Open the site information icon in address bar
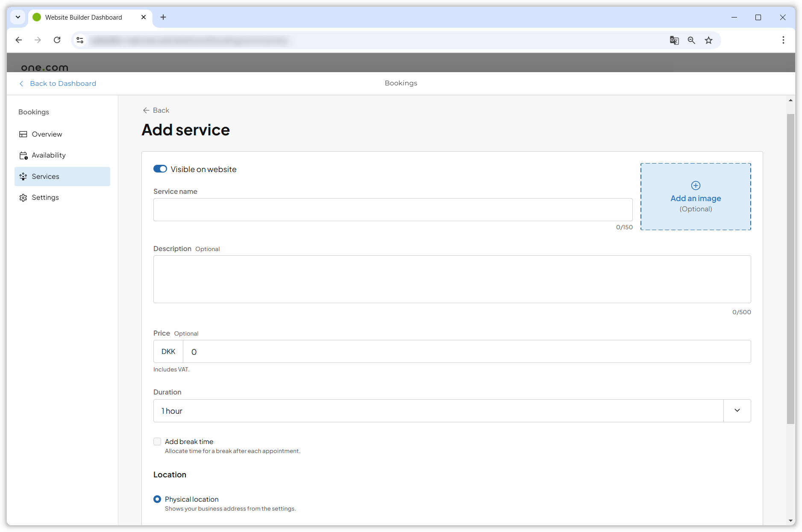 pos(80,40)
